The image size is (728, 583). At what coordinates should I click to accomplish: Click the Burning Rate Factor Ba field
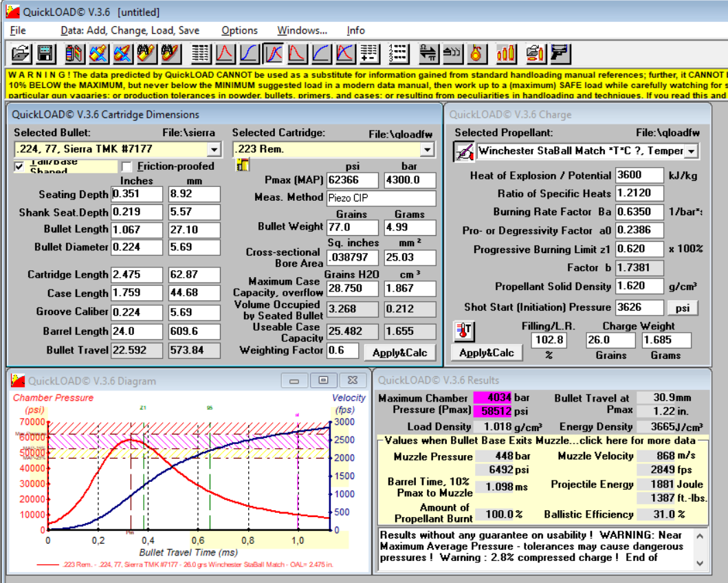tap(639, 212)
